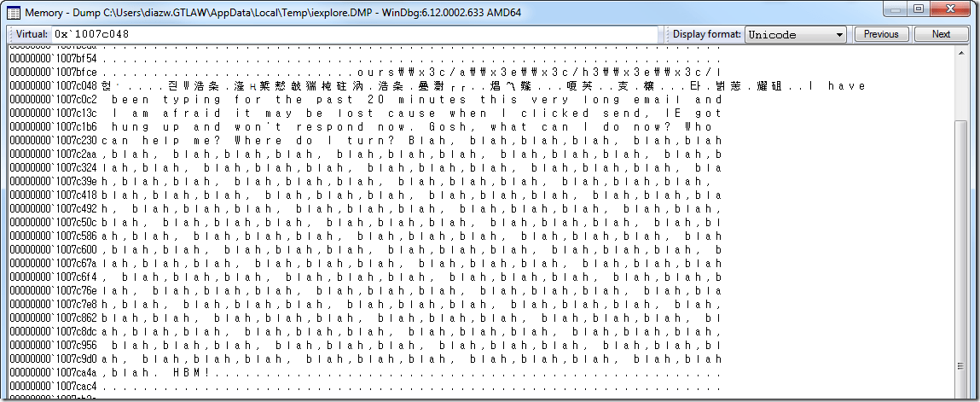Viewport: 980px width, 402px height.
Task: Select address 00000000`1007c600
Action: (x=53, y=250)
